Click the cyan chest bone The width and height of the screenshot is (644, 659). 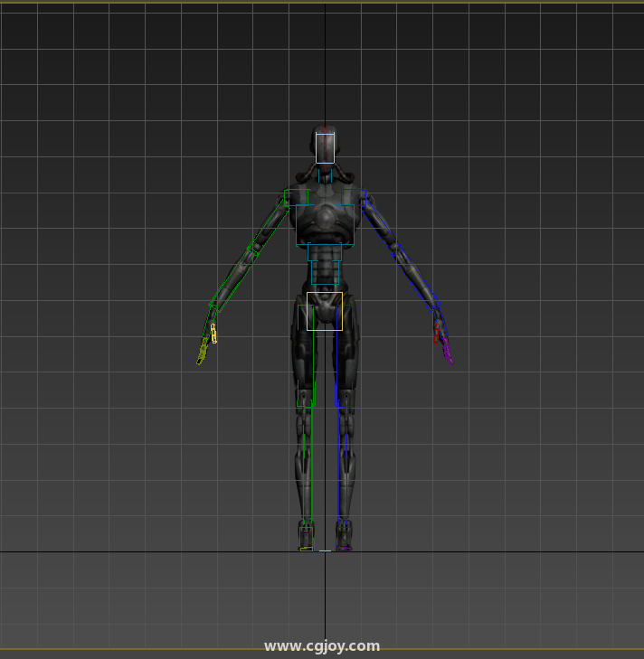point(324,224)
